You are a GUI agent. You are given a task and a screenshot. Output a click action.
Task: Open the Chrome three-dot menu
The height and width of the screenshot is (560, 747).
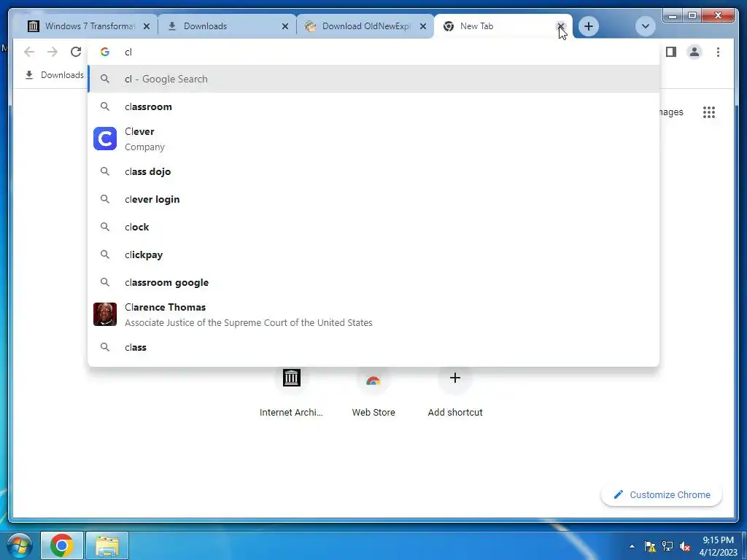click(x=718, y=52)
